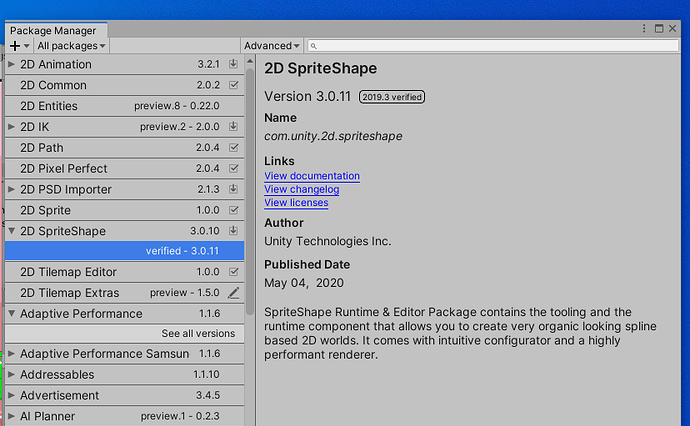Screen dimensions: 690x426
Task: Click See all versions for Adaptive Performance
Action: coord(198,334)
